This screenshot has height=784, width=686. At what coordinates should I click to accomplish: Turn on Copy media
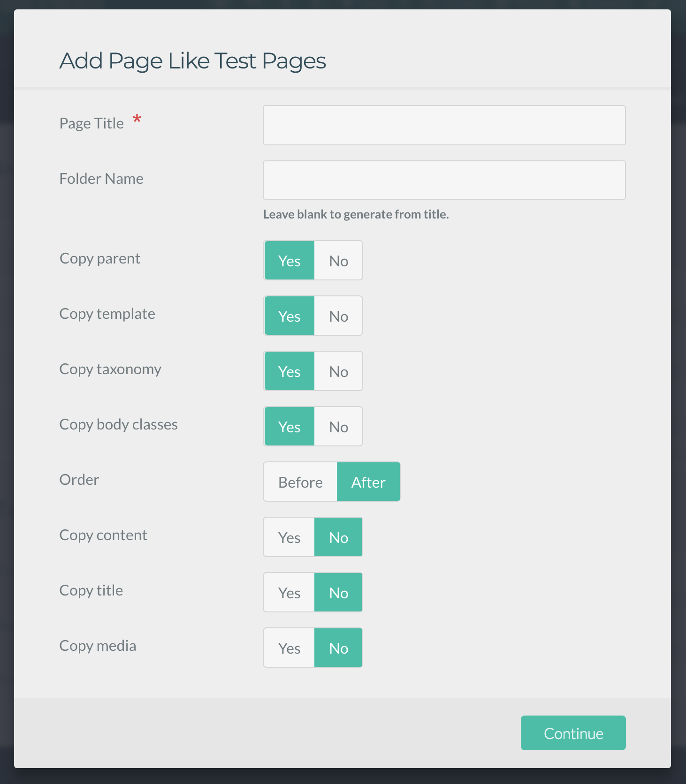(289, 648)
